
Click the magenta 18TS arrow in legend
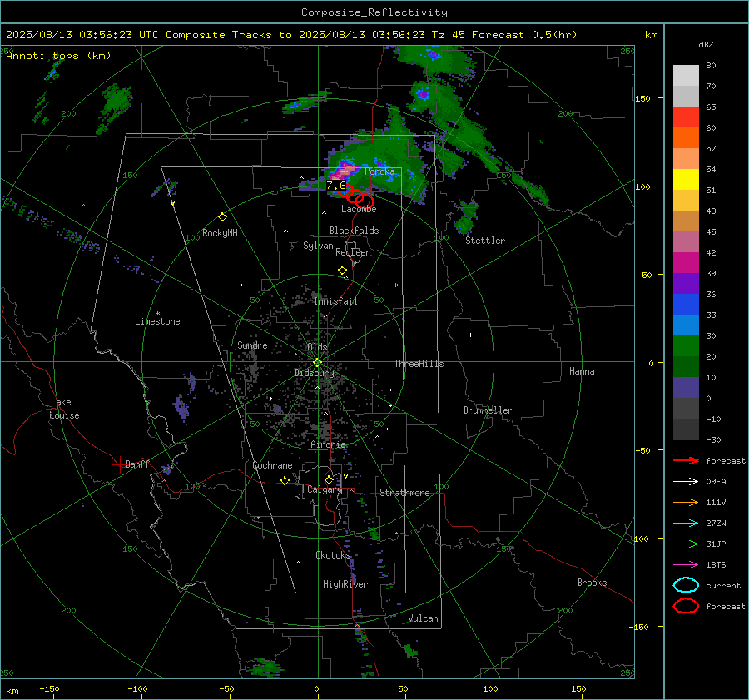(x=686, y=565)
